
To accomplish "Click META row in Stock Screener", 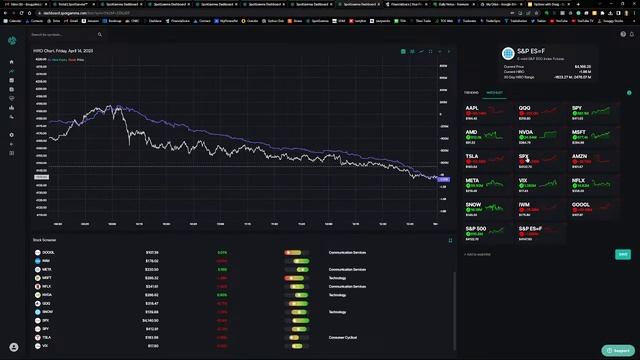I will click(x=242, y=269).
